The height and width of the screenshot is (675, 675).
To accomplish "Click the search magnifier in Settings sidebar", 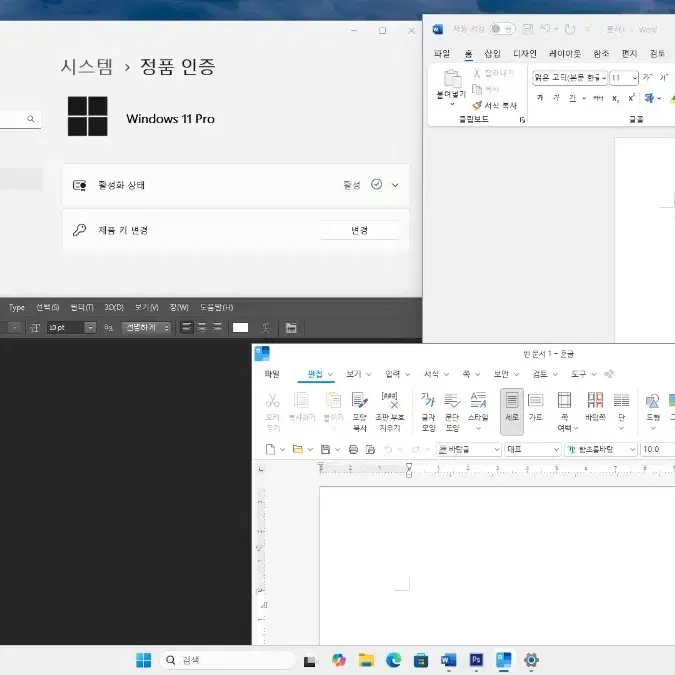I will (x=31, y=118).
